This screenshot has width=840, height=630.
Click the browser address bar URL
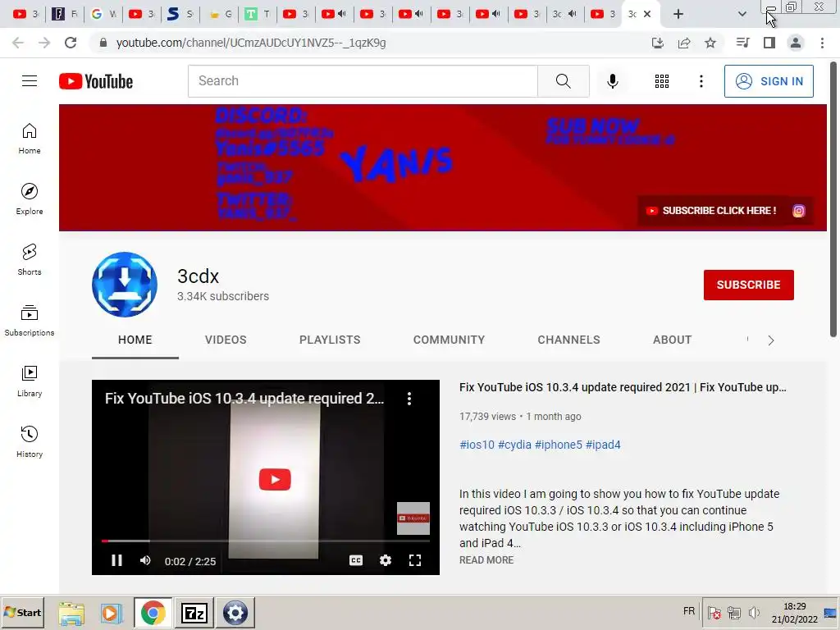[251, 43]
